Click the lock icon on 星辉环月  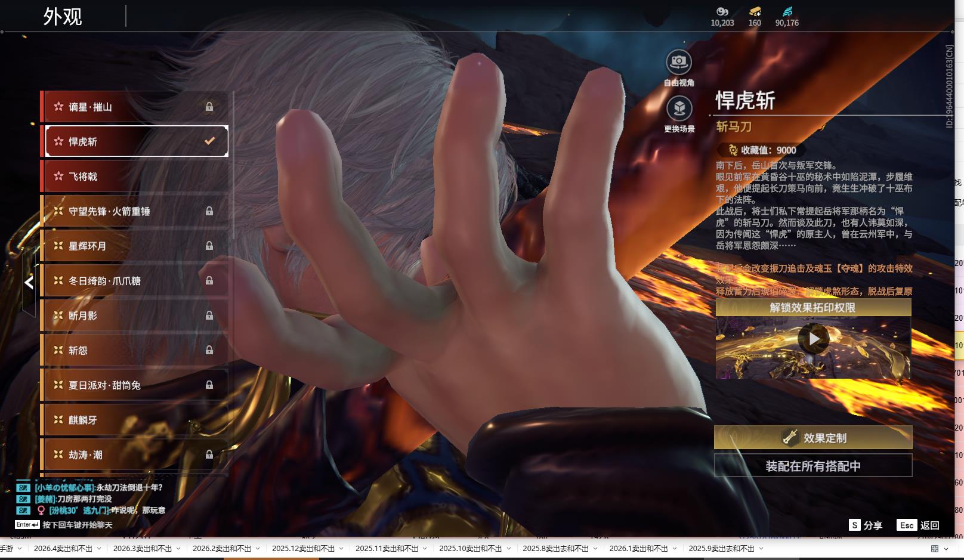pos(209,246)
